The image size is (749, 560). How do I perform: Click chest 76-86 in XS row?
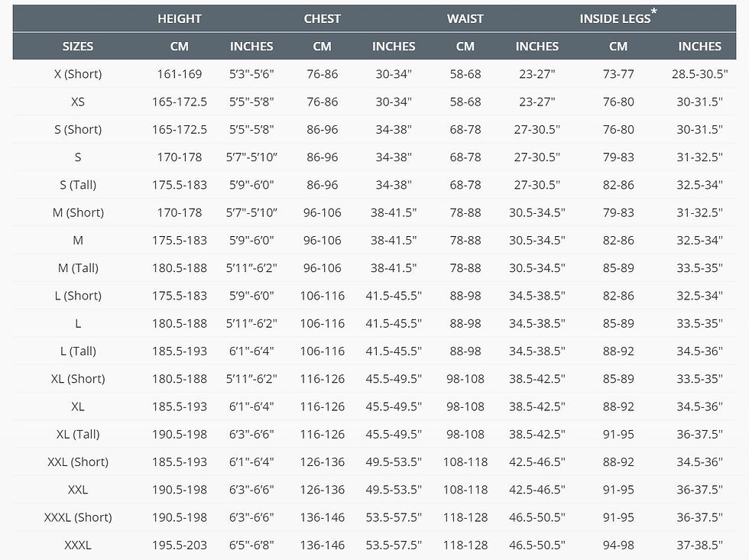(322, 102)
